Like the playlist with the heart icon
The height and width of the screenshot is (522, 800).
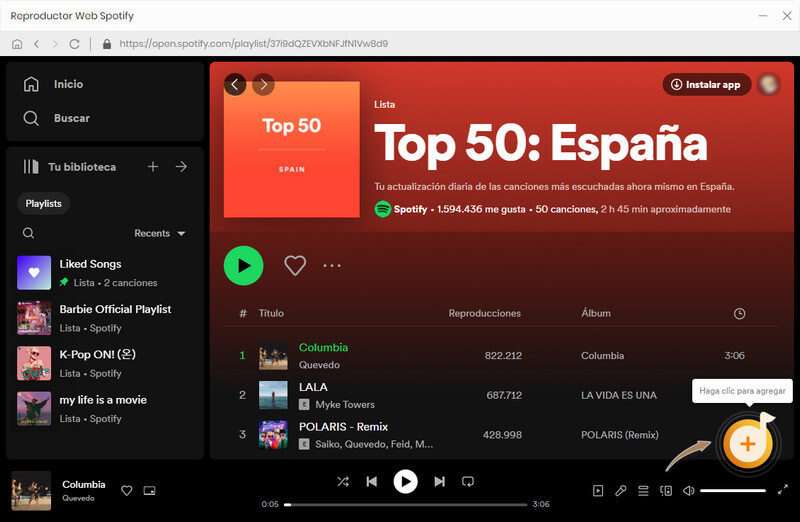coord(295,265)
